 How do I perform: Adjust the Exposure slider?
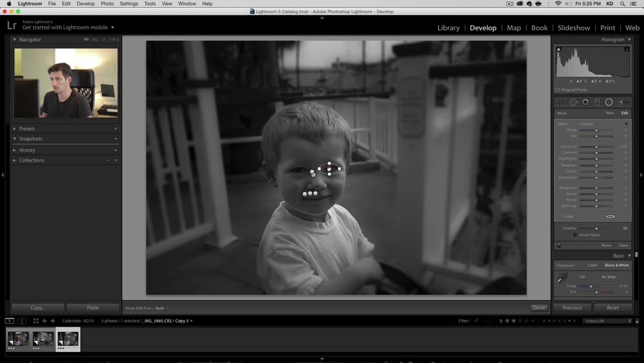[x=596, y=147]
